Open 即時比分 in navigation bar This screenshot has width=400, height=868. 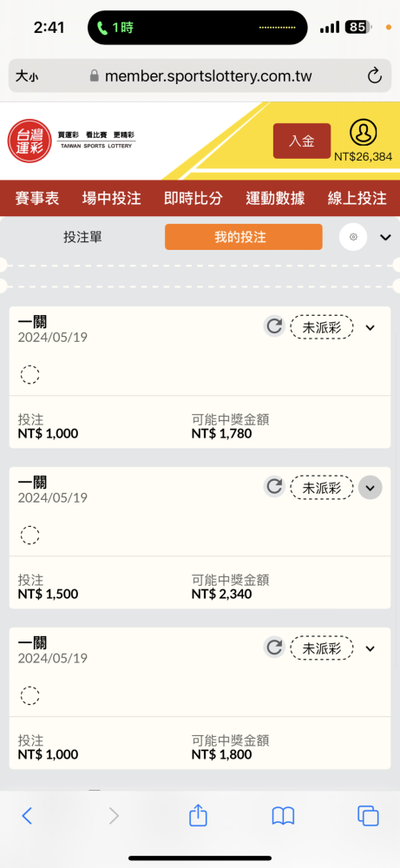pyautogui.click(x=193, y=198)
